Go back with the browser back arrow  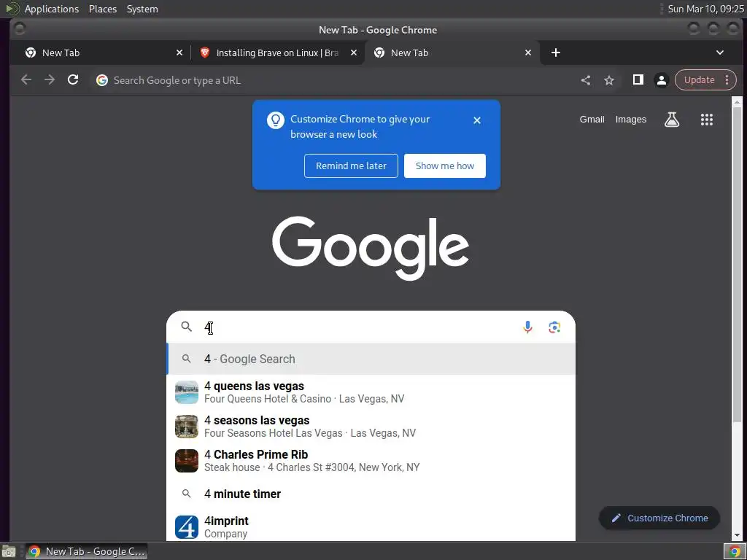(x=26, y=80)
